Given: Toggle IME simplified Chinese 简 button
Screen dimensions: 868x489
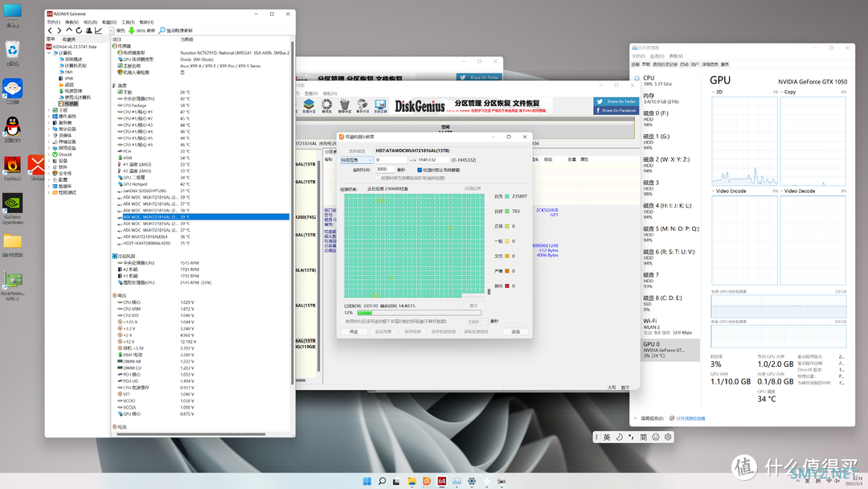Looking at the screenshot, I should pyautogui.click(x=643, y=437).
